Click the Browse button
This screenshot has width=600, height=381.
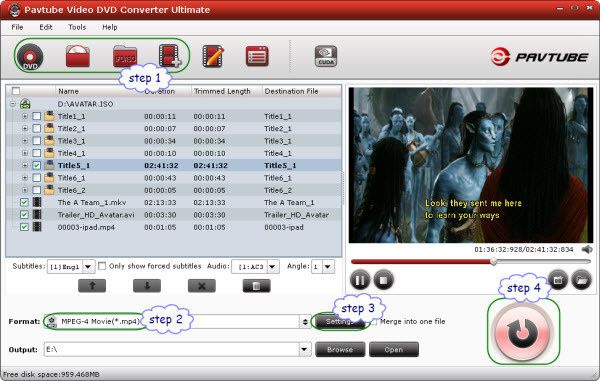[340, 350]
